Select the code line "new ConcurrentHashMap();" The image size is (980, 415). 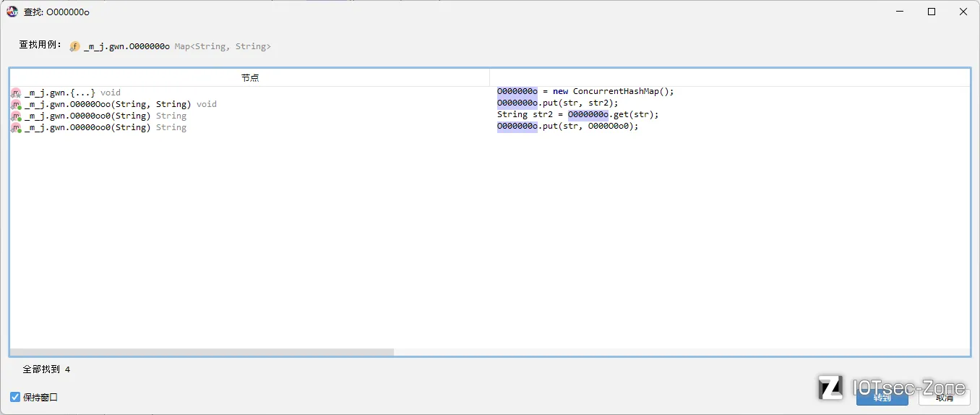[585, 91]
